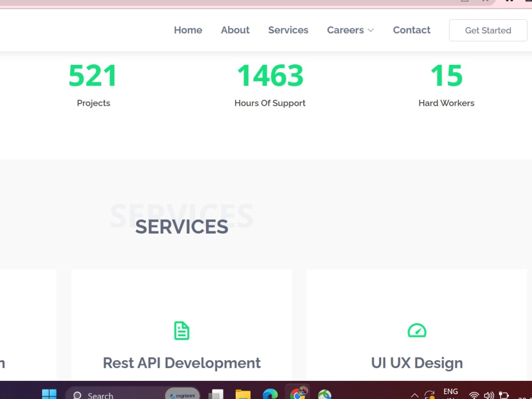Click the SERVICES section heading
The height and width of the screenshot is (399, 532).
point(181,227)
